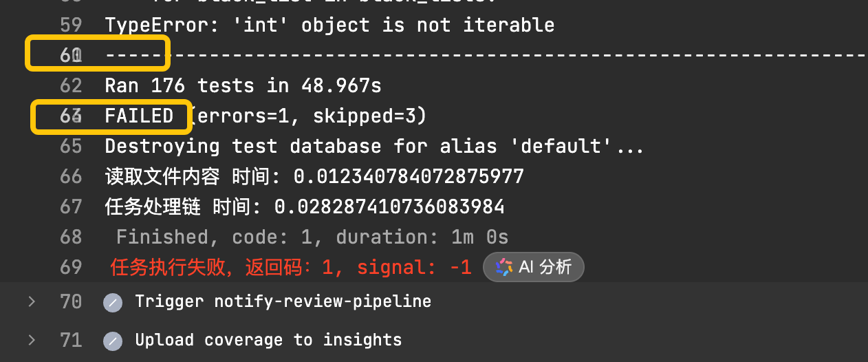Viewport: 868px width, 362px height.
Task: Click line number 69 beside the red error
Action: pyautogui.click(x=71, y=267)
